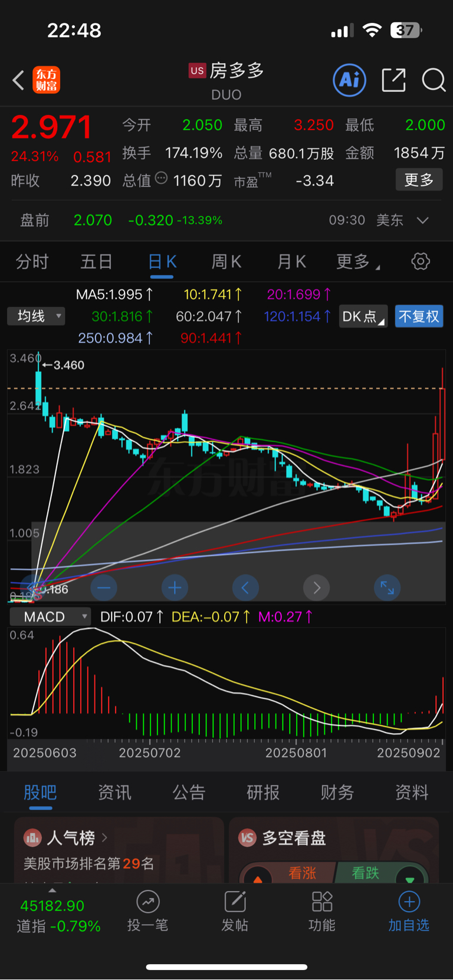
Task: Tap the 发帖 post icon
Action: (235, 902)
